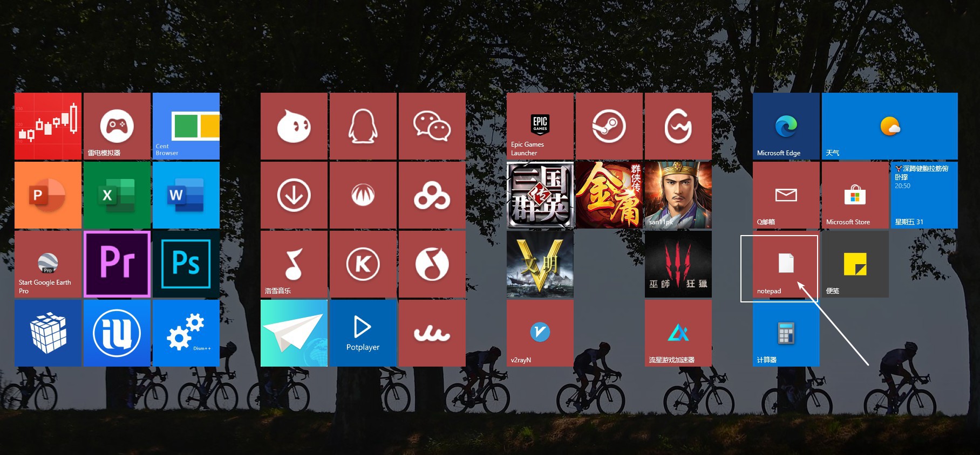Launch the circled K music tile
Viewport: 980px width, 455px height.
point(363,264)
